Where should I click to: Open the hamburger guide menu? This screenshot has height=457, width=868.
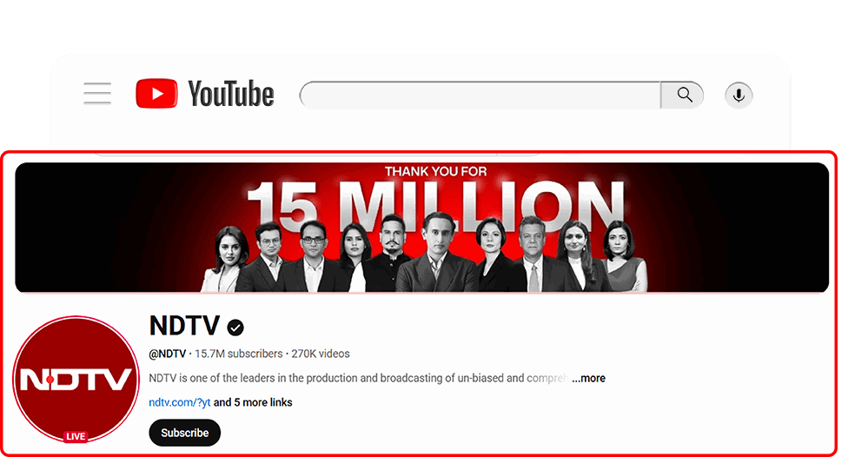pyautogui.click(x=97, y=94)
